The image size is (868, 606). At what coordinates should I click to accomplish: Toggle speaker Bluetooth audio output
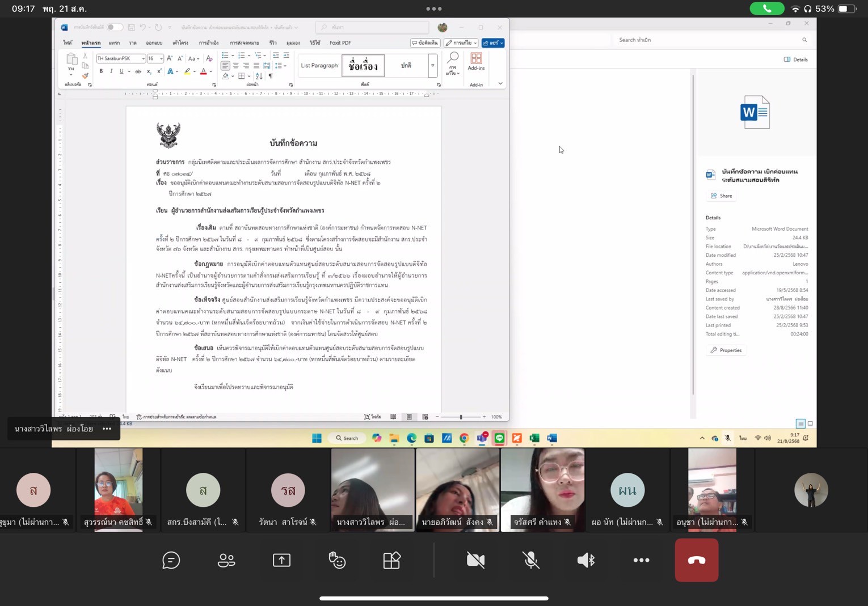pos(586,560)
